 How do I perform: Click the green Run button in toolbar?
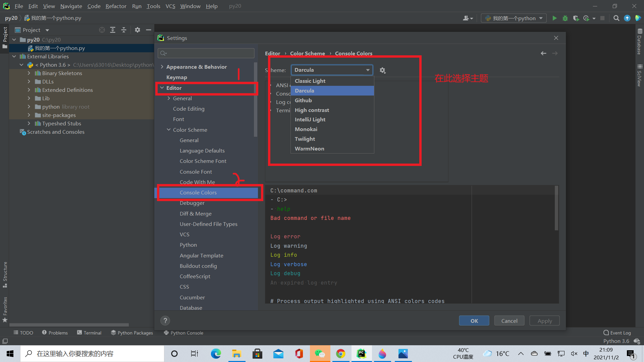pos(554,18)
